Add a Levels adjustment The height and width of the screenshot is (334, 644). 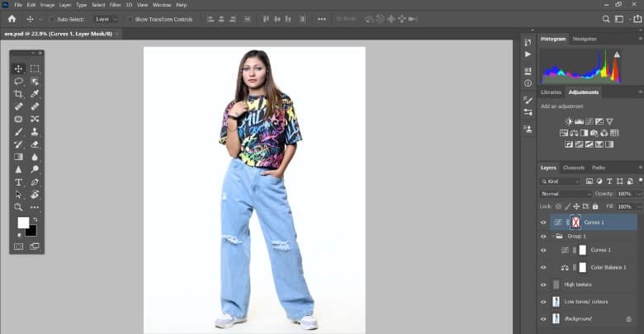pos(579,121)
